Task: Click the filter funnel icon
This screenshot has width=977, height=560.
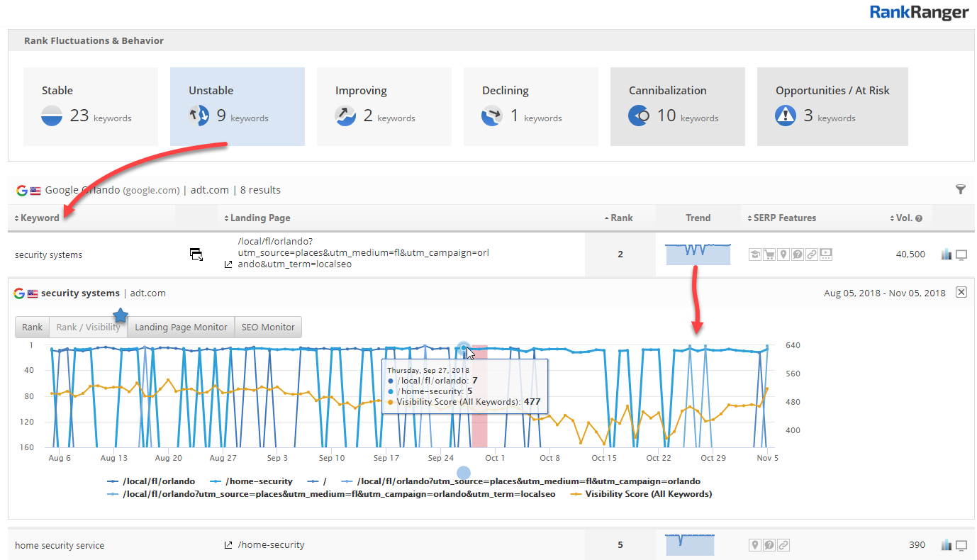Action: (x=960, y=189)
